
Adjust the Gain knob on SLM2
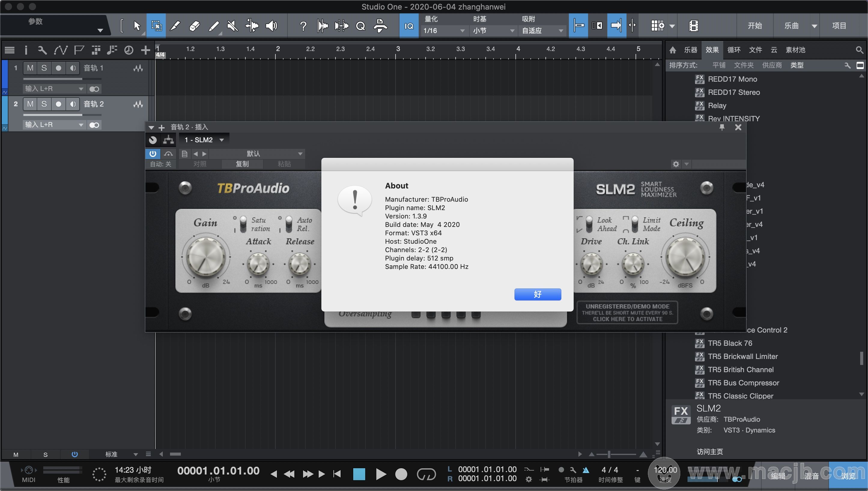206,257
